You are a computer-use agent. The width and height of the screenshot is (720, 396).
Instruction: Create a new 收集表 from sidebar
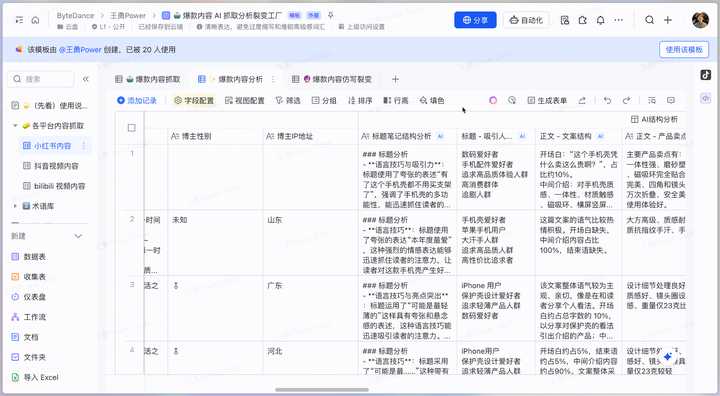pyautogui.click(x=28, y=277)
